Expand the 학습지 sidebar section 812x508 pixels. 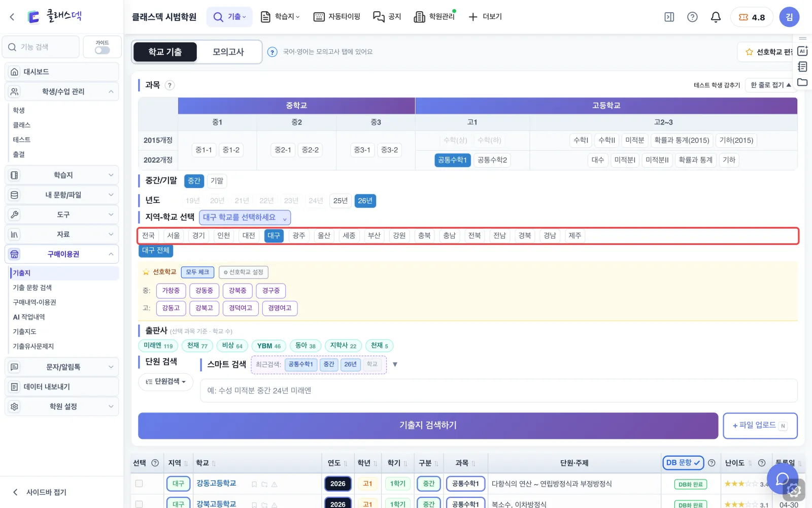(x=62, y=175)
